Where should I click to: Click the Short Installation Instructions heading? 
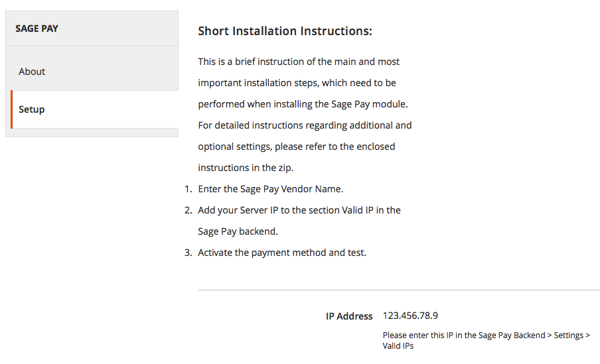click(285, 31)
